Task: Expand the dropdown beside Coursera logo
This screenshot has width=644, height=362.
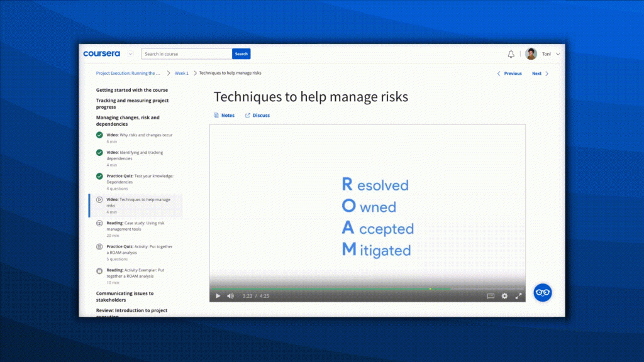Action: tap(130, 54)
